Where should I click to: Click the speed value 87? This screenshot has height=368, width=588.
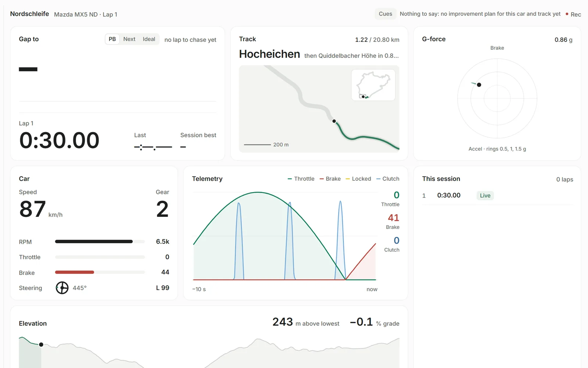pyautogui.click(x=32, y=209)
